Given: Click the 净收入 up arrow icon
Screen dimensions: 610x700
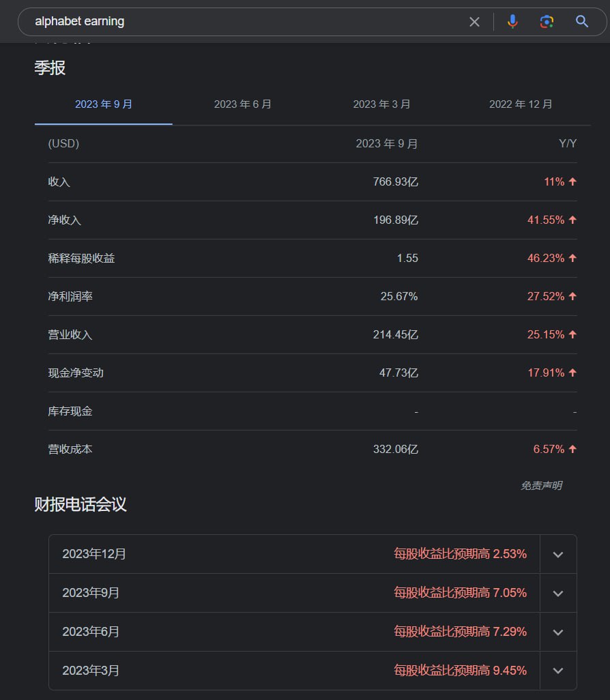Looking at the screenshot, I should (572, 220).
